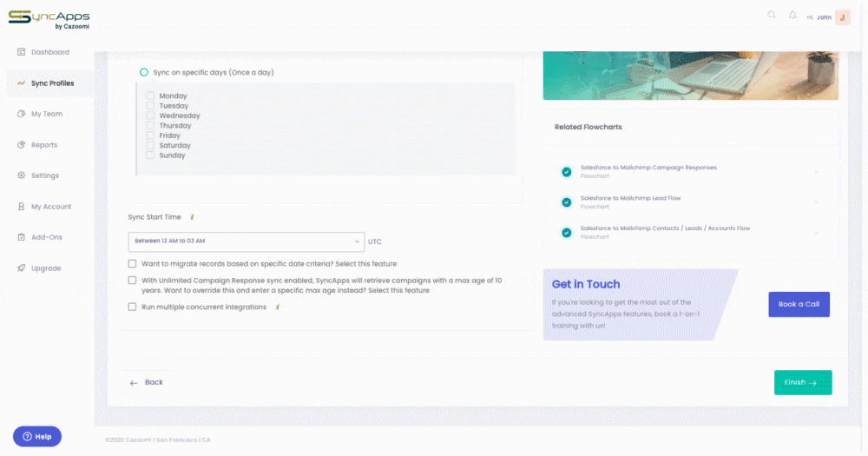Click the Finish button

(x=803, y=382)
